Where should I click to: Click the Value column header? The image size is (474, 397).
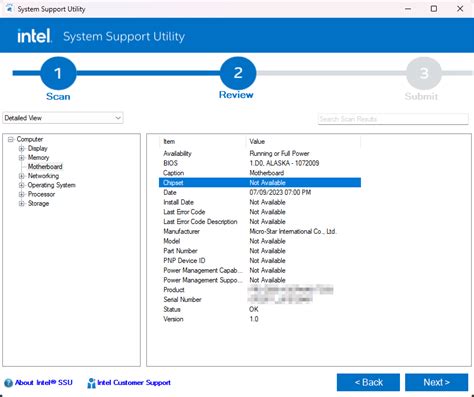(303, 142)
